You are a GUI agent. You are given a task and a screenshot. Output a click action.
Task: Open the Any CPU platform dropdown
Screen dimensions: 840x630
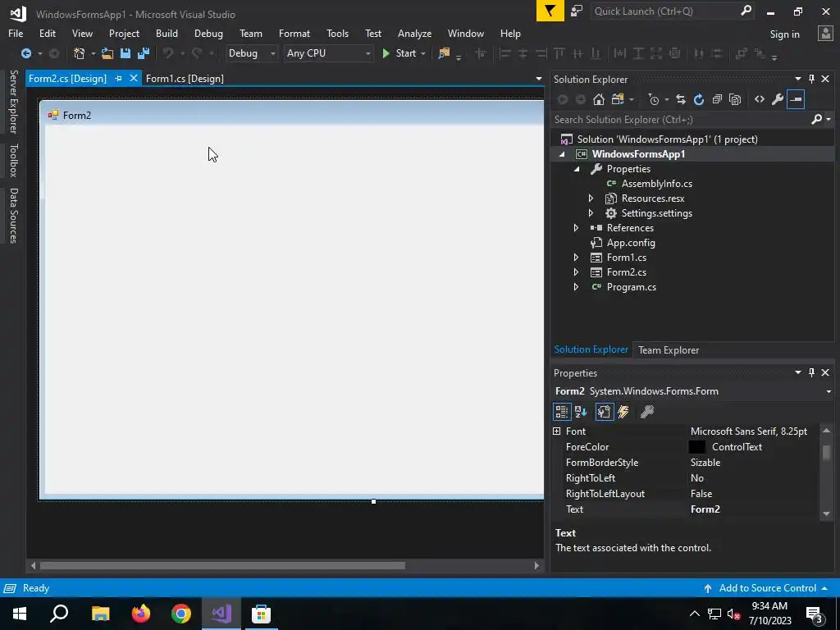(328, 53)
